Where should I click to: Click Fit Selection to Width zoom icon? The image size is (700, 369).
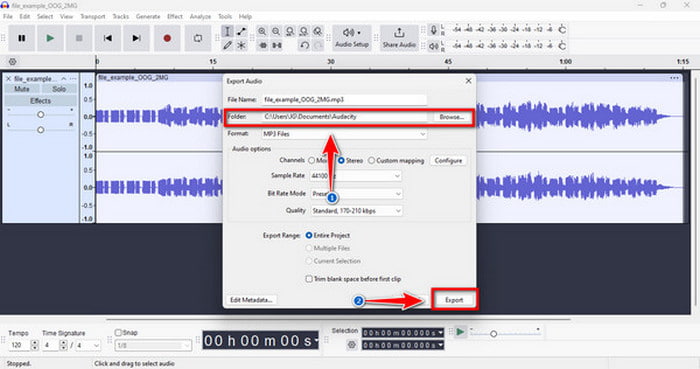[x=290, y=31]
